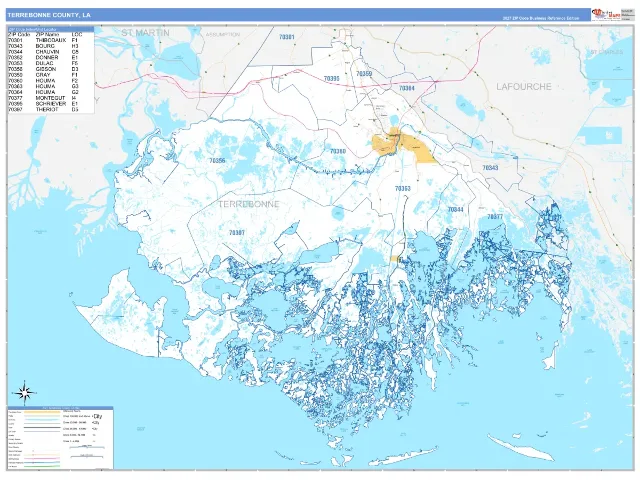
Task: Click the 70364 label on the map
Action: (407, 88)
